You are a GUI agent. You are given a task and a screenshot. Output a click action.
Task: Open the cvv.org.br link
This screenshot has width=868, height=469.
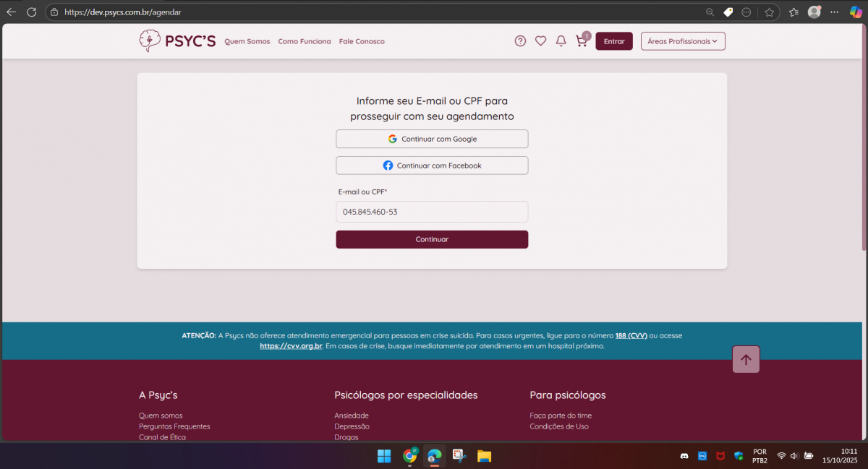coord(291,346)
